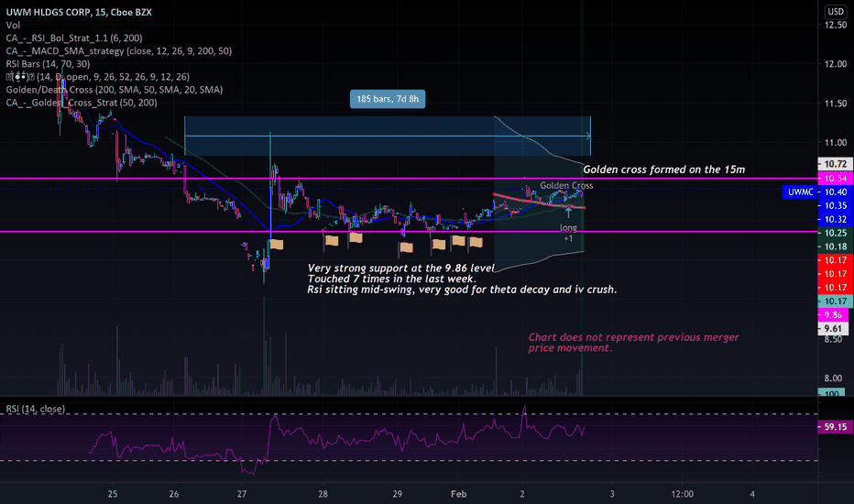Click the '185 bars, 7d 8h' measurement label
Viewport: 854px width, 504px height.
[388, 99]
